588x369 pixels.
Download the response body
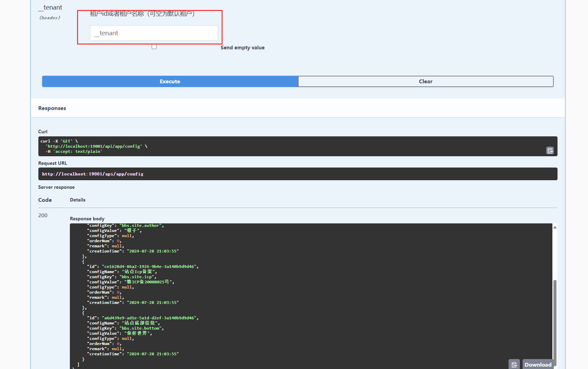point(538,365)
